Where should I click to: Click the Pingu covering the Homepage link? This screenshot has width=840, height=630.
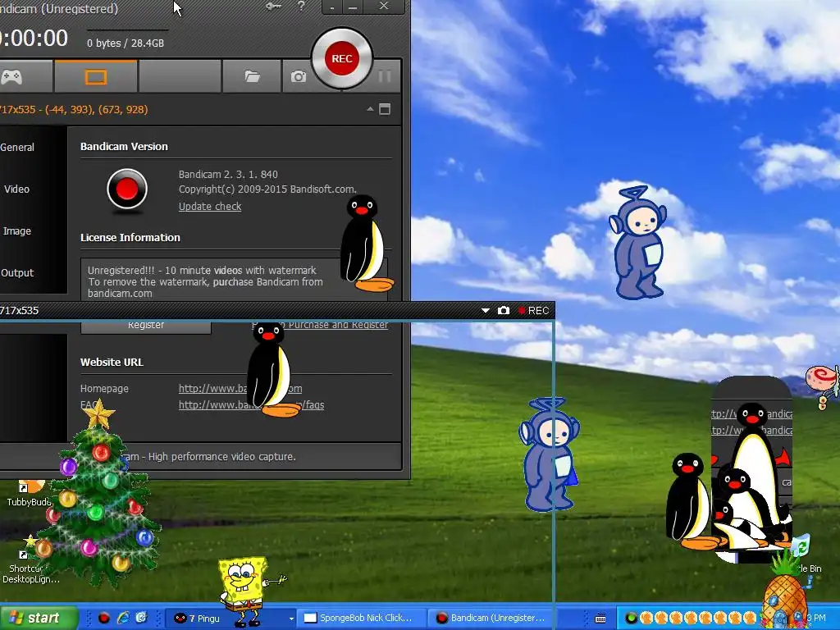point(272,369)
